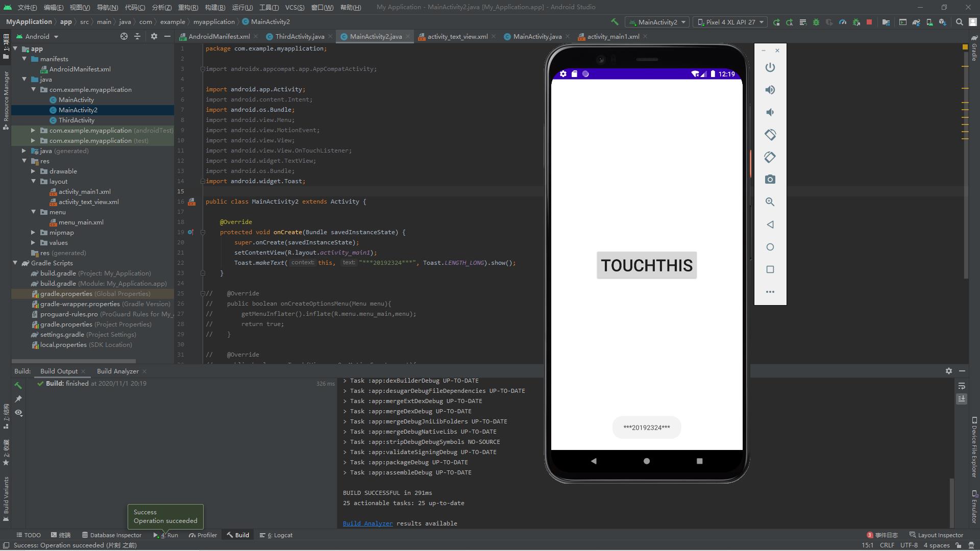Open Database Inspector tool window

click(112, 535)
